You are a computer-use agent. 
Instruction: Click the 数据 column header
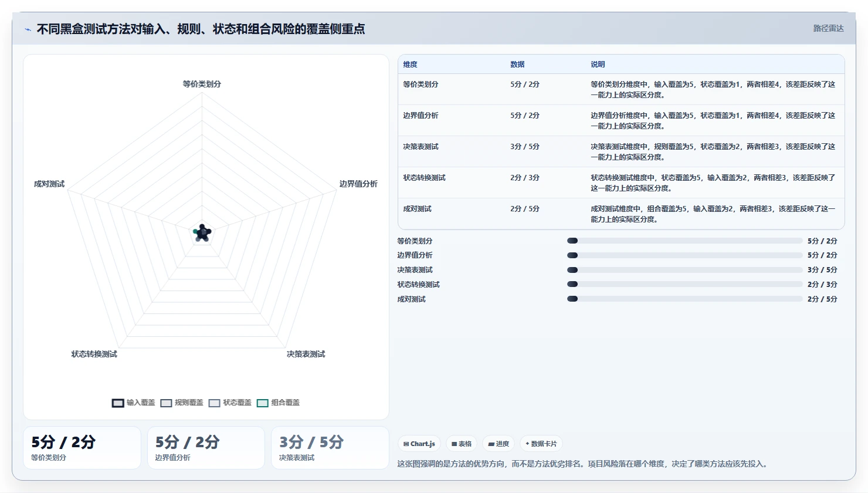pyautogui.click(x=517, y=65)
